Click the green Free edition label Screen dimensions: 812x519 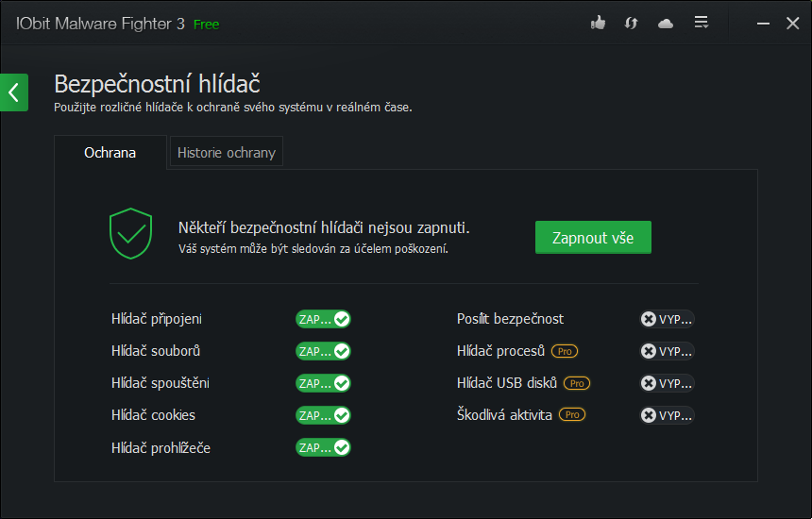click(206, 25)
